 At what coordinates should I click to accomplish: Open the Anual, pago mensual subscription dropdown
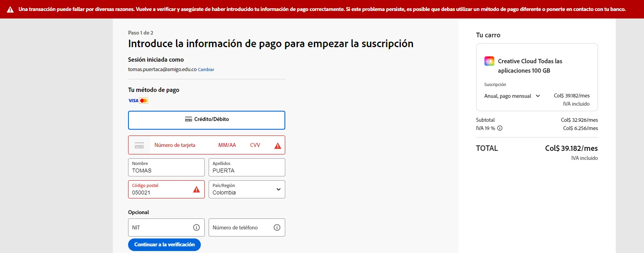click(x=512, y=96)
